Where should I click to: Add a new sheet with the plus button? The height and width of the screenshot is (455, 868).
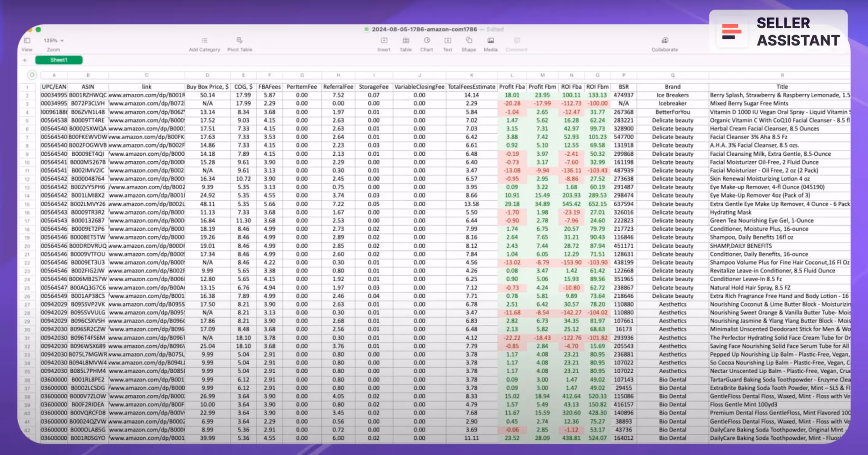[25, 60]
